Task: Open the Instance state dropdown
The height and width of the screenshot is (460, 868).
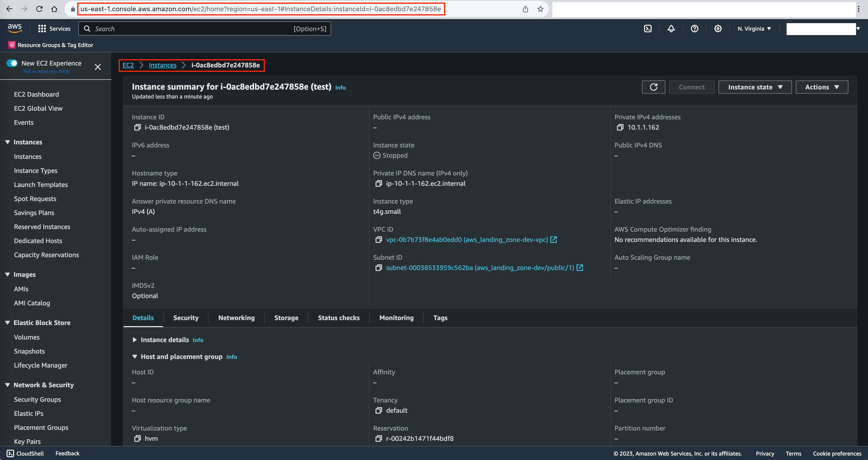Action: [755, 87]
